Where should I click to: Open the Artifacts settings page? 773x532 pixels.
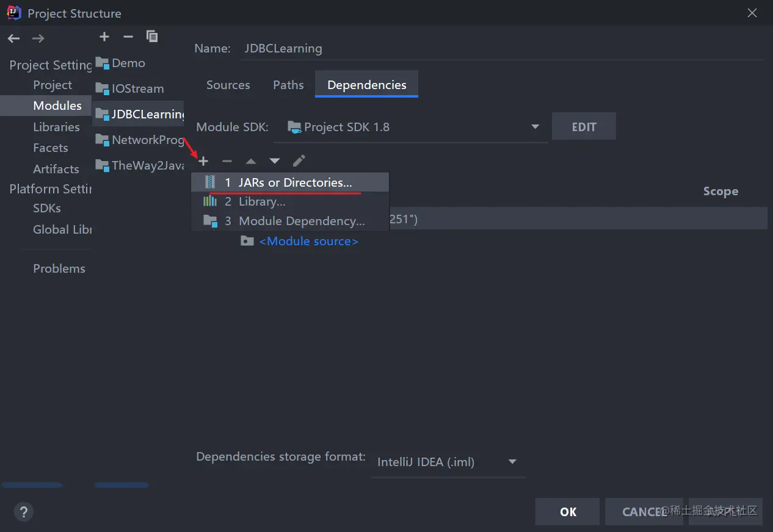[56, 169]
